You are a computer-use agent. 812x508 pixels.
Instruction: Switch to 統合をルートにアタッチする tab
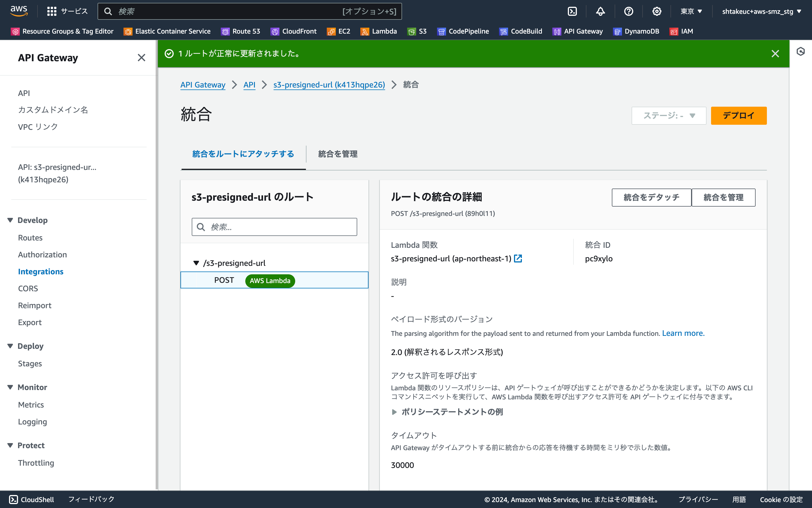(243, 154)
